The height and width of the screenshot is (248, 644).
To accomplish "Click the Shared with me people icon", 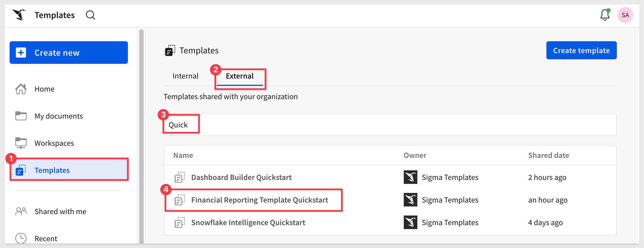I will [x=21, y=211].
